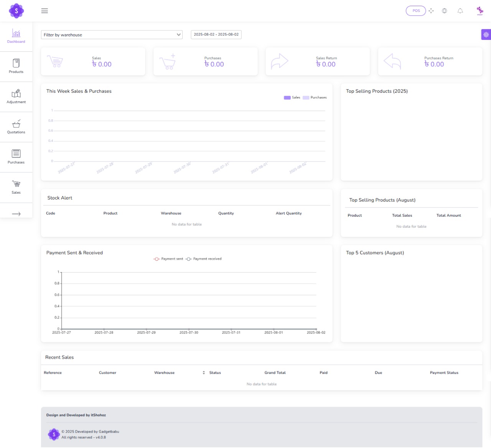Open the language globe icon
The height and width of the screenshot is (448, 491).
click(x=445, y=11)
